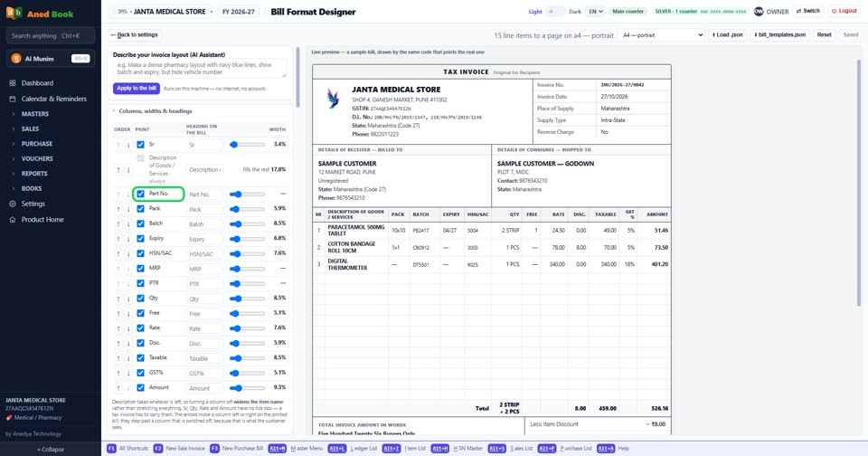Open All Shortcuts from bottom bar

tap(127, 448)
